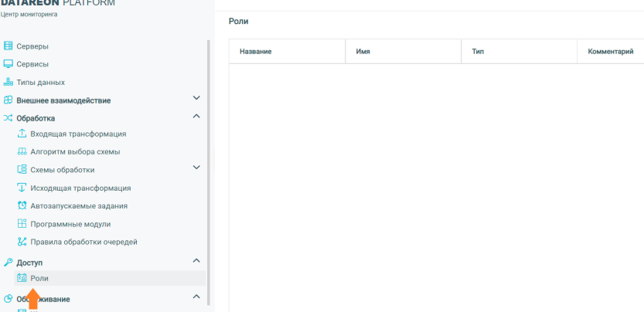Click the Комментарий column header
This screenshot has height=312, width=644.
pyautogui.click(x=610, y=52)
